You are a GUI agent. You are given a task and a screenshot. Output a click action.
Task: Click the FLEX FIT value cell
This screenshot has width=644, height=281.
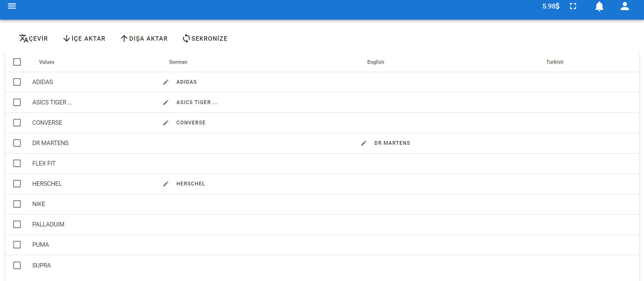[x=44, y=163]
